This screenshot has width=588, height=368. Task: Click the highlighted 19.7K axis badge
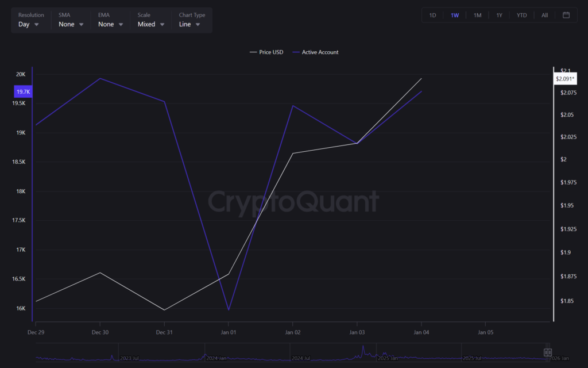click(23, 91)
